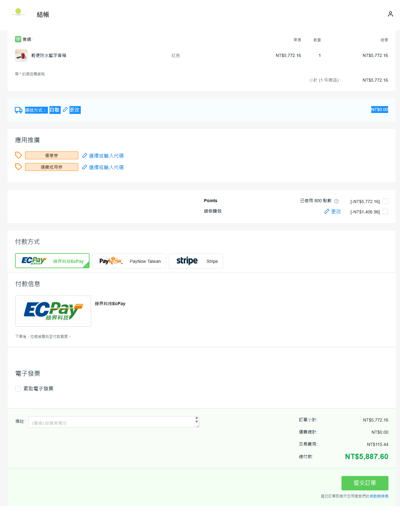
Task: Open the user account icon
Action: click(x=390, y=14)
